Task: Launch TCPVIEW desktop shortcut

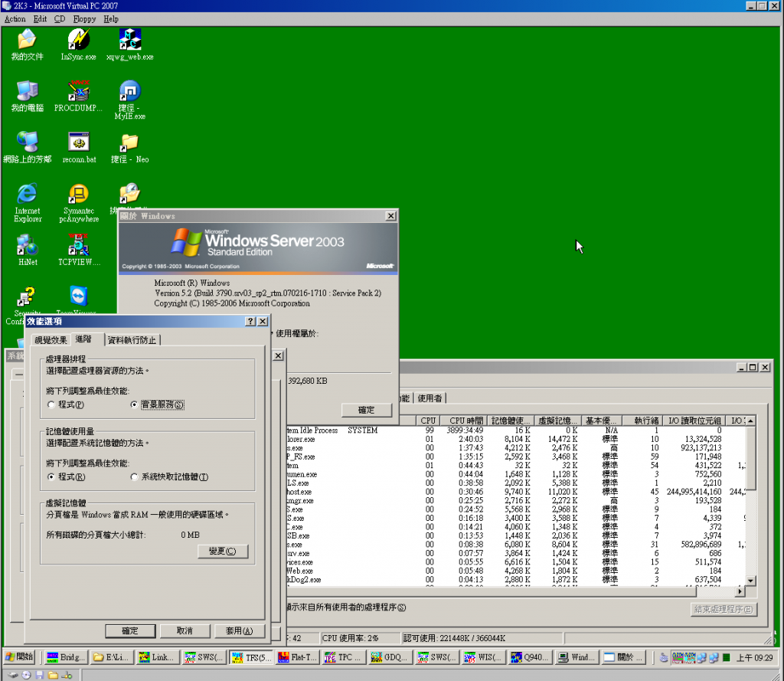Action: (79, 250)
